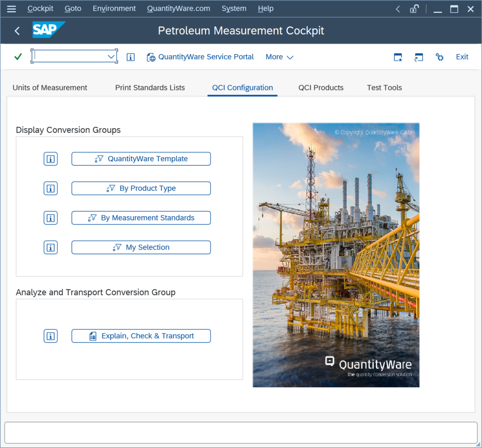The image size is (482, 448).
Task: Go back using the arrow beside SAP logo
Action: (x=17, y=31)
